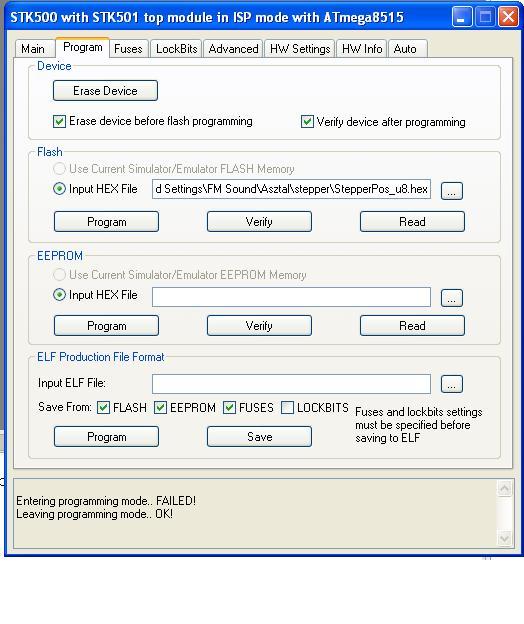The image size is (524, 624).
Task: Uncheck Erase device before flash programming
Action: point(59,121)
